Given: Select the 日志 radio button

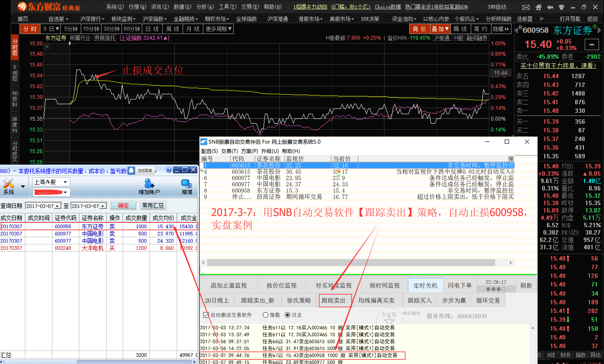Looking at the screenshot, I should [287, 315].
